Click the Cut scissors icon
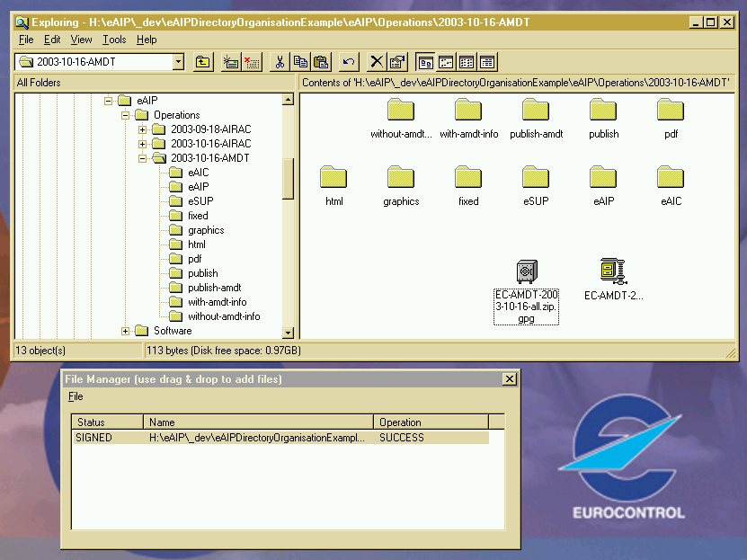Viewport: 747px width, 560px height. click(280, 62)
